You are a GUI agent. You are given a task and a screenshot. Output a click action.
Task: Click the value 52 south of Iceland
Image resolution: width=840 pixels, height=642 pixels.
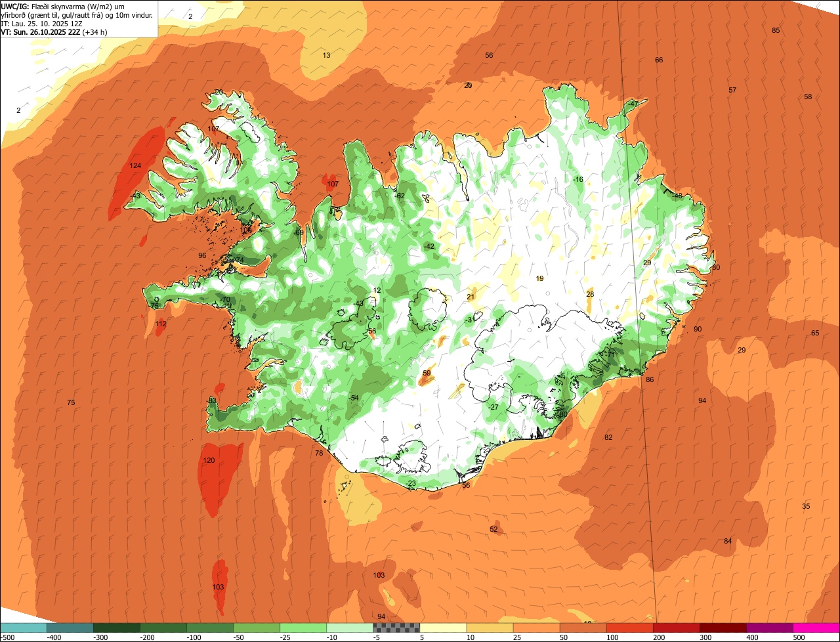point(493,530)
